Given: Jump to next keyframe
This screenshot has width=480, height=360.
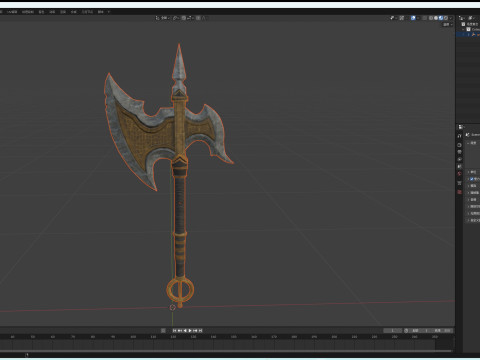Looking at the screenshot, I should coord(195,331).
